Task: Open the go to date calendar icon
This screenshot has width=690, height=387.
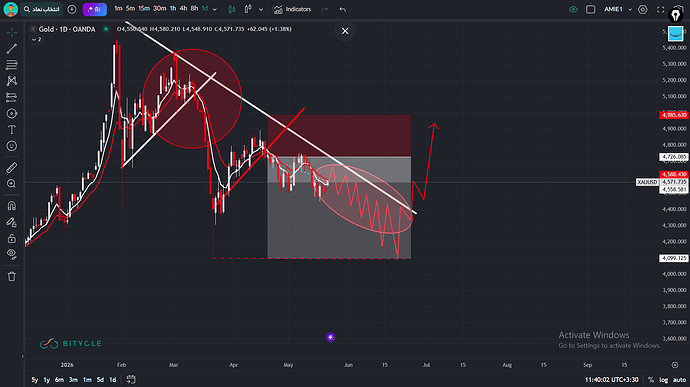Action: coord(131,379)
